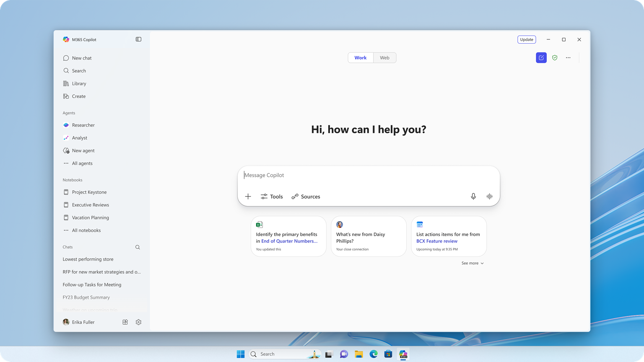Show All agents list

point(82,163)
